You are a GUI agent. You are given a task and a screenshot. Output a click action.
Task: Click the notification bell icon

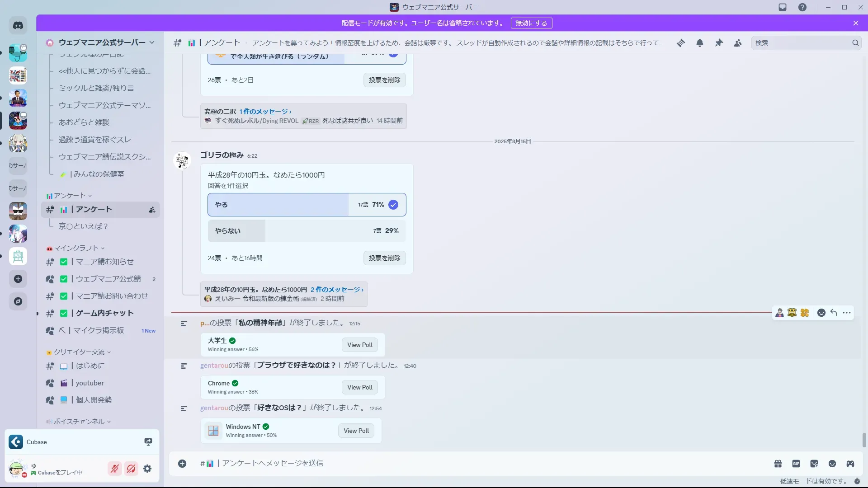[700, 43]
